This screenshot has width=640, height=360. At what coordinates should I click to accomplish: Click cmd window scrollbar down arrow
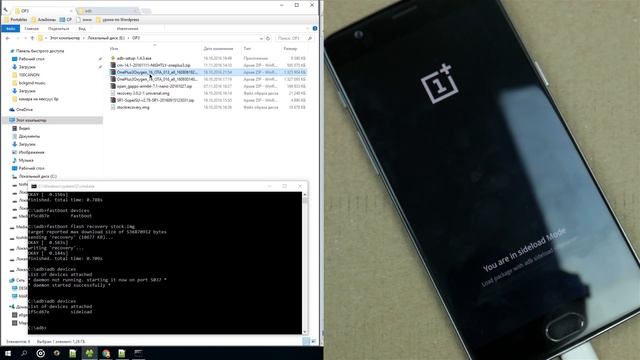coord(305,331)
